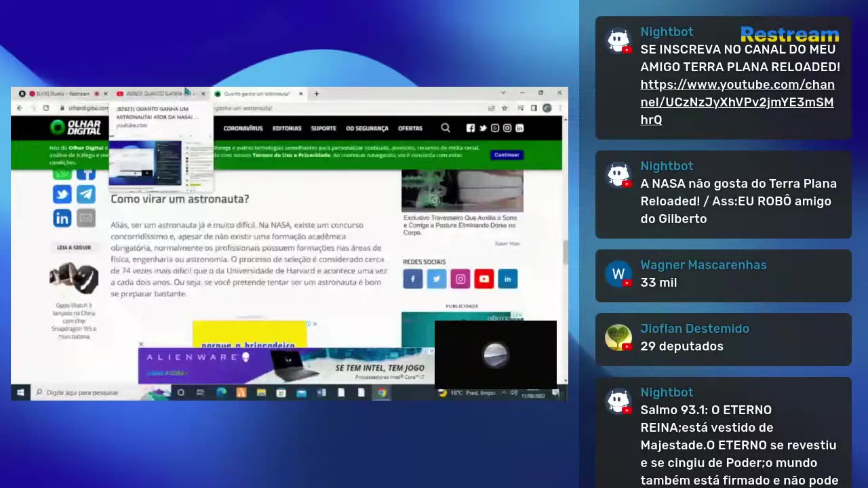Open the CORONAVÍRUS menu item
868x488 pixels.
[x=243, y=128]
